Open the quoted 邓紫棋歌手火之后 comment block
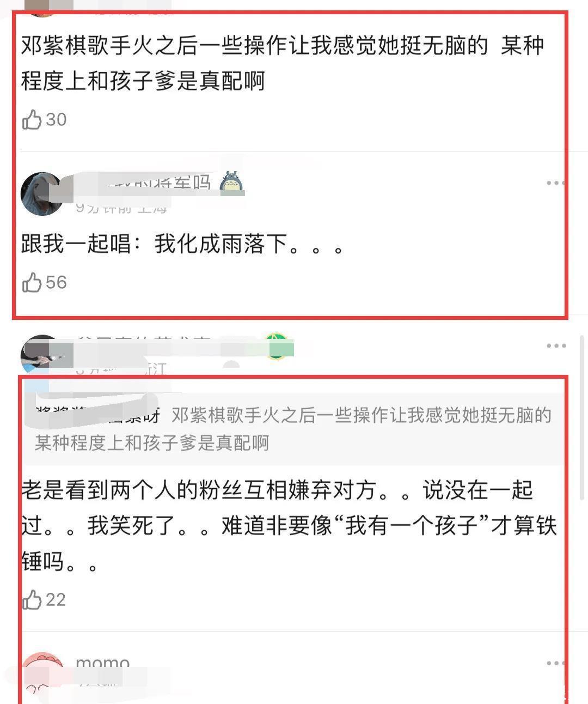 pyautogui.click(x=293, y=429)
